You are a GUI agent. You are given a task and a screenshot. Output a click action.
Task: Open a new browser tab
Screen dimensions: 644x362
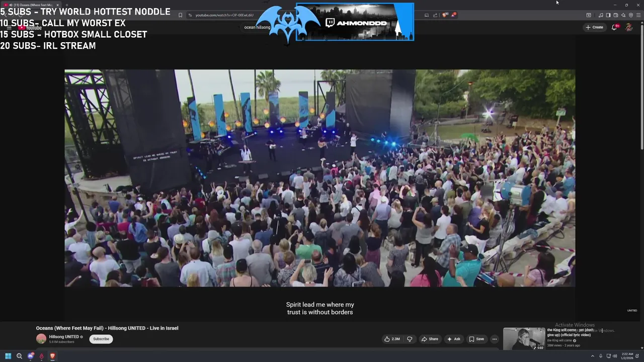[67, 5]
